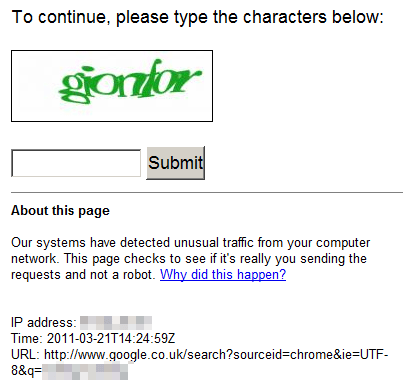The height and width of the screenshot is (389, 403).
Task: Click the "Time:" label
Action: pos(27,338)
